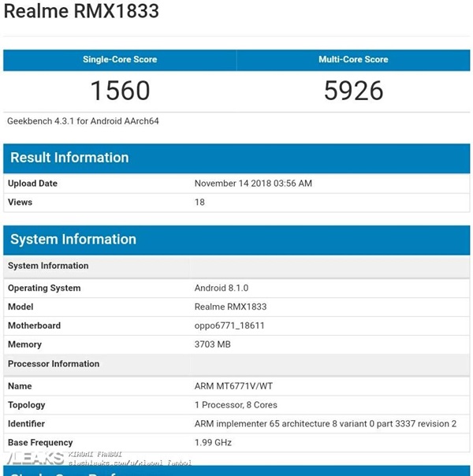The width and height of the screenshot is (473, 476).
Task: Click 'Geekbench 4.3.1 for Android AArch64' text
Action: (x=83, y=121)
